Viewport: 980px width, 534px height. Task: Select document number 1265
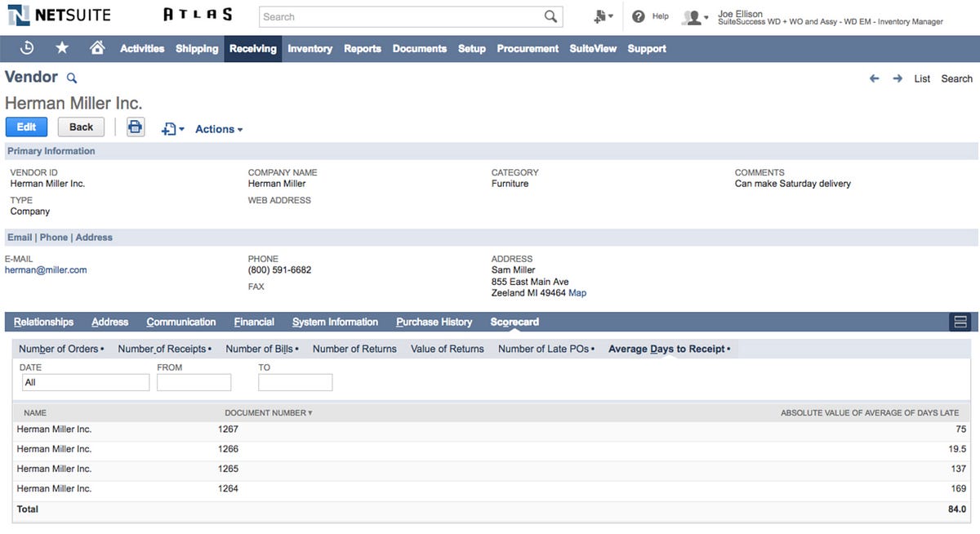pyautogui.click(x=228, y=469)
